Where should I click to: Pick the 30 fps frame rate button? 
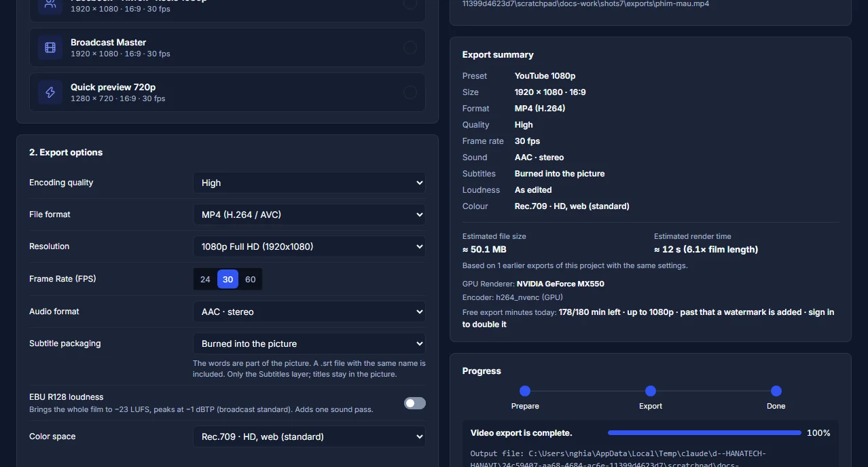tap(228, 279)
